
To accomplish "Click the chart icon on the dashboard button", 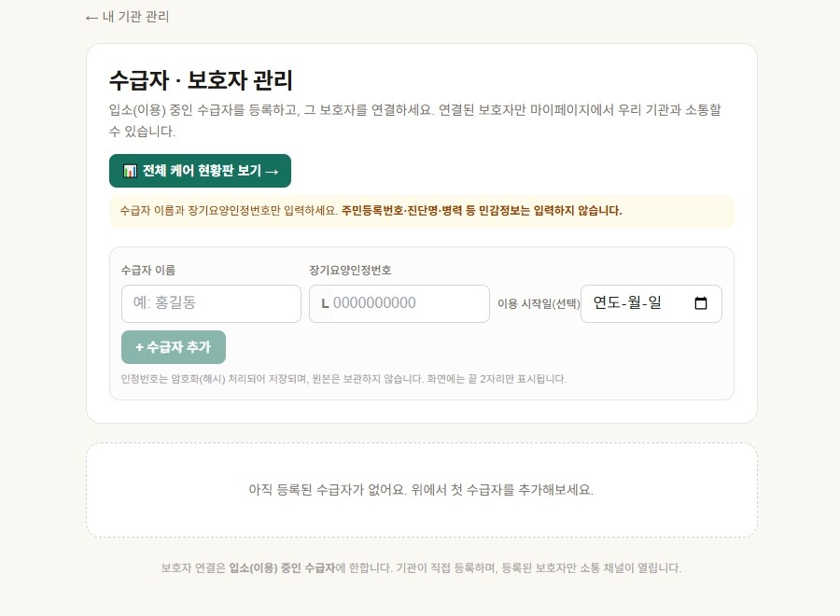I will [x=130, y=171].
